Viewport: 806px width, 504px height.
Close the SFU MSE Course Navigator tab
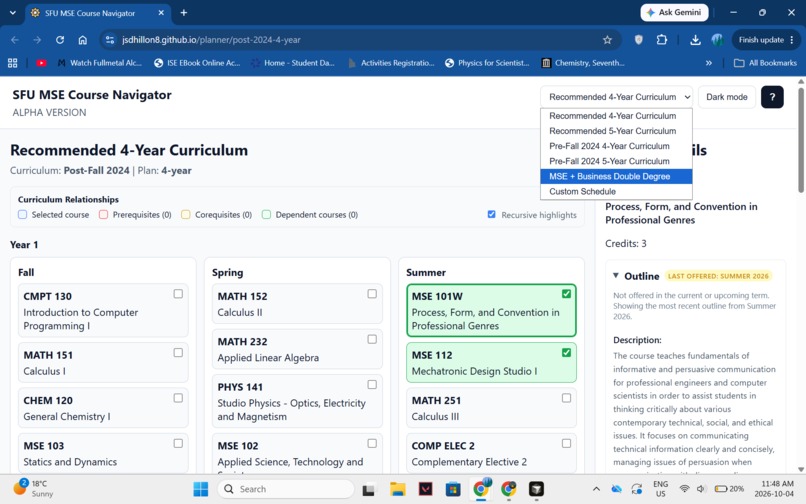coord(161,13)
